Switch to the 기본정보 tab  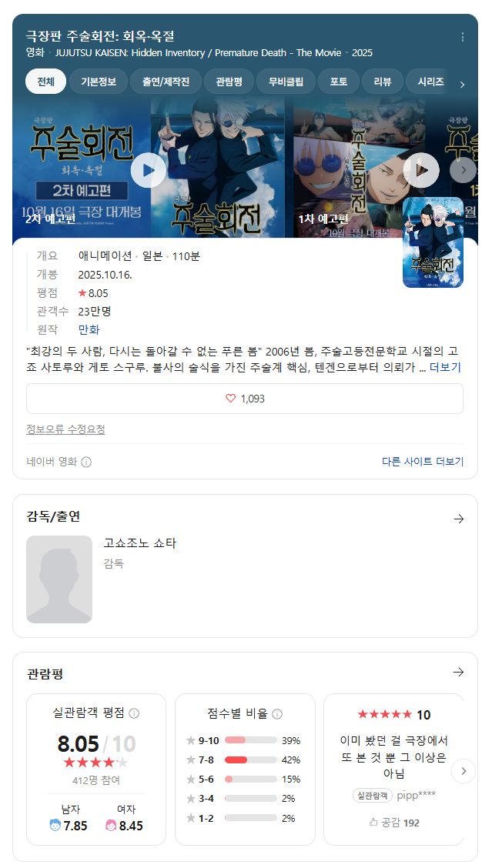(x=99, y=82)
